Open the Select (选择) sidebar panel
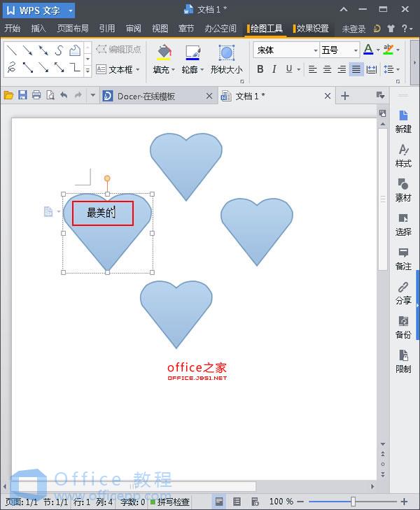Screen dimensions: 420x510 click(403, 225)
